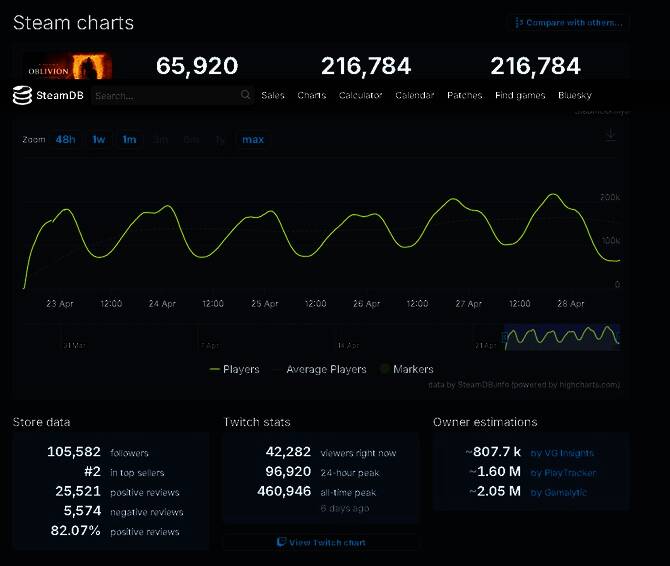Set chart zoom to 1m

[x=129, y=140]
